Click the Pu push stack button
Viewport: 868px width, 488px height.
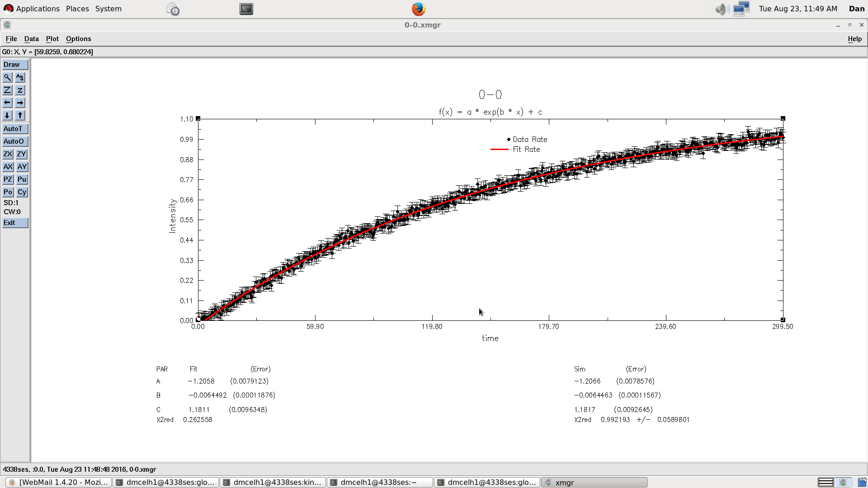coord(22,179)
